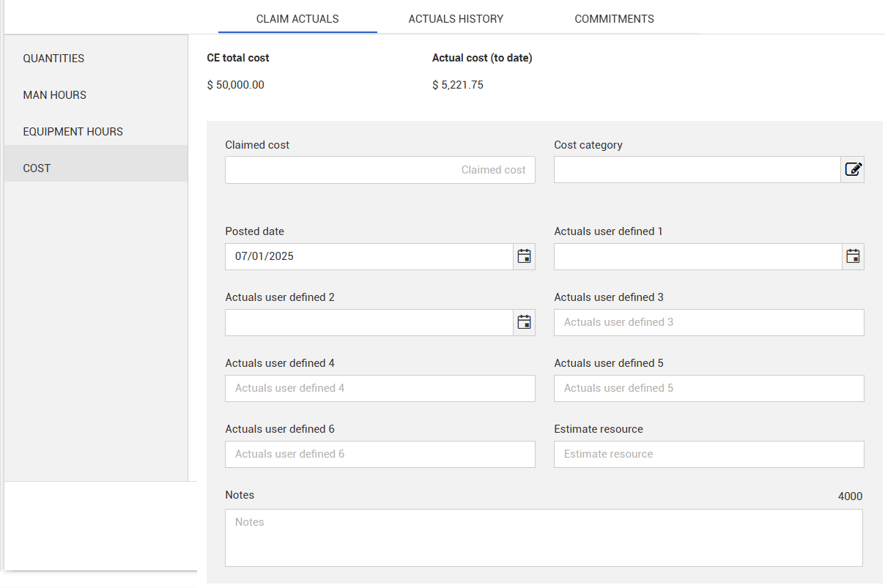Open Man Hours section in sidebar
The image size is (885, 588).
coord(55,95)
